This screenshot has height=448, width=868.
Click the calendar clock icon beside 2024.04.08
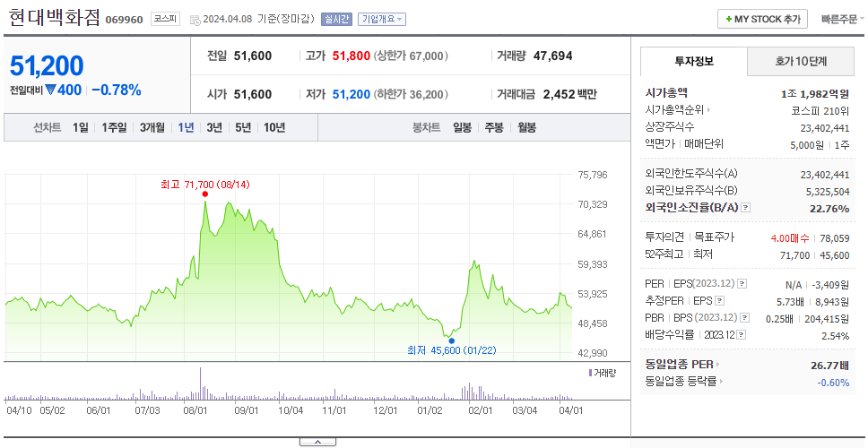195,20
